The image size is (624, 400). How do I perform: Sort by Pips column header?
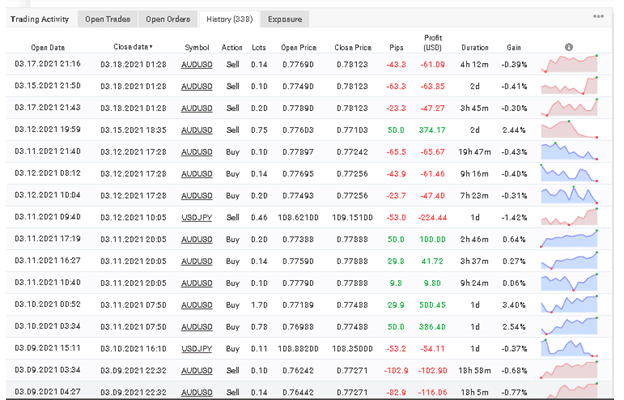tap(396, 47)
